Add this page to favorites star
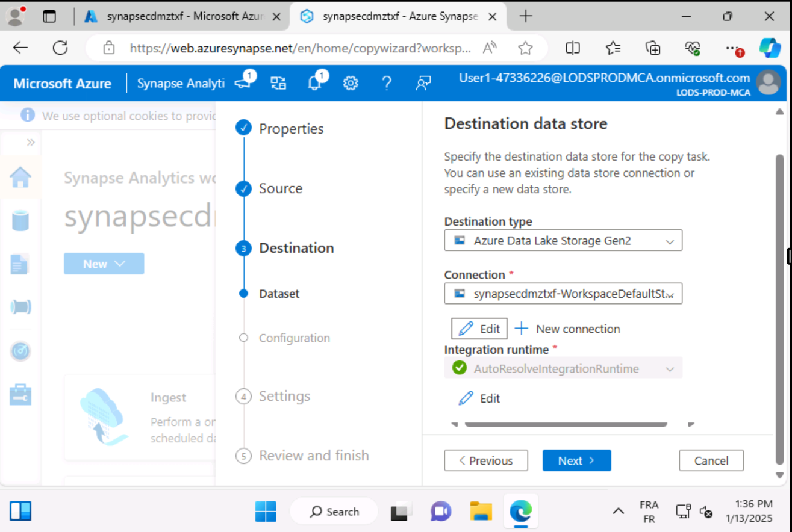Image resolution: width=792 pixels, height=532 pixels. pos(526,48)
